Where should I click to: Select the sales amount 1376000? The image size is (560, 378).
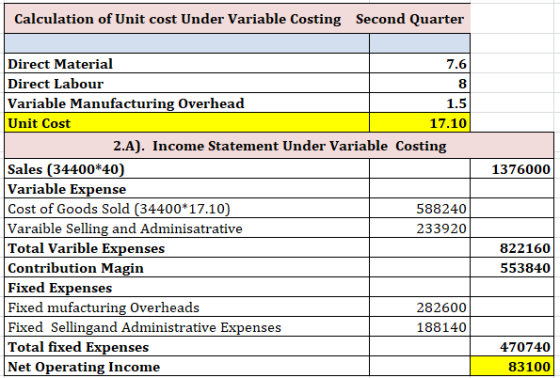512,169
